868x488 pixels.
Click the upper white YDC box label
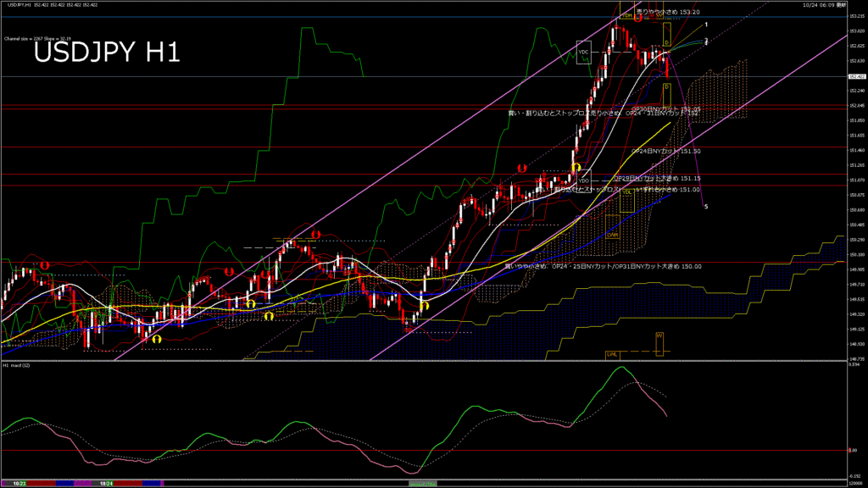tap(583, 53)
